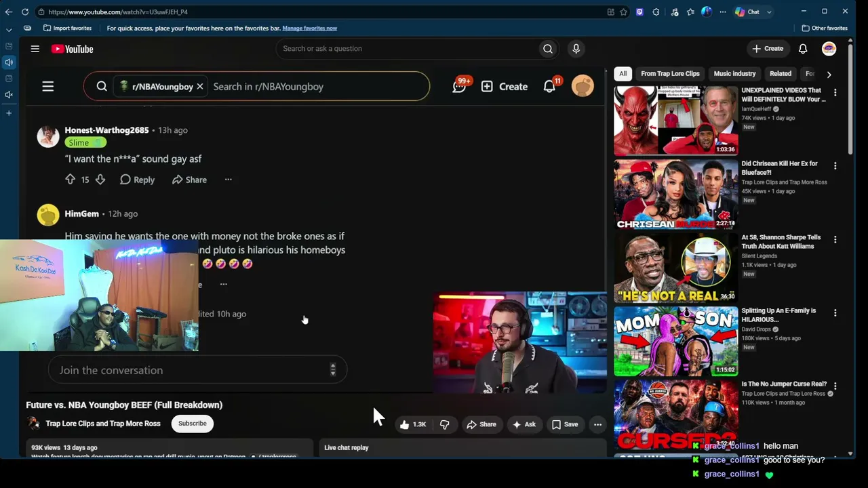This screenshot has width=868, height=488.
Task: Open options for No Jumper Curse video
Action: coord(835,386)
